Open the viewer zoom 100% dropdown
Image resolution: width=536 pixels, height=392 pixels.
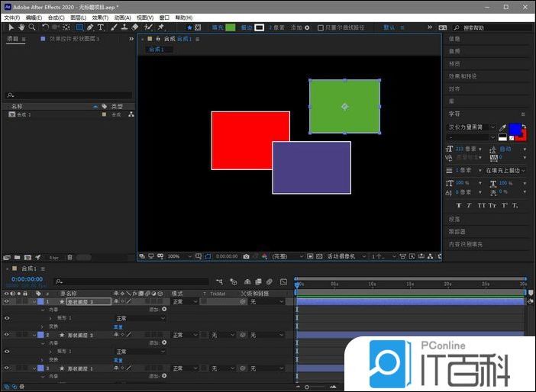[176, 256]
